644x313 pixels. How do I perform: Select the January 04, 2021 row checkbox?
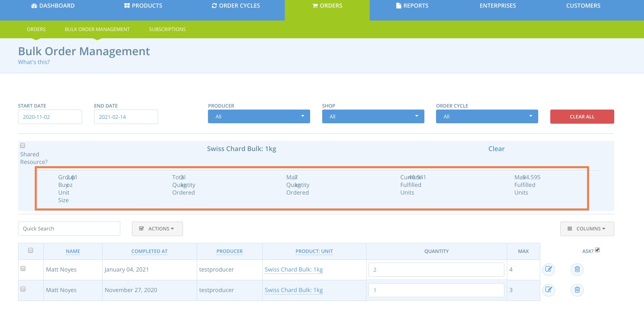pos(23,268)
